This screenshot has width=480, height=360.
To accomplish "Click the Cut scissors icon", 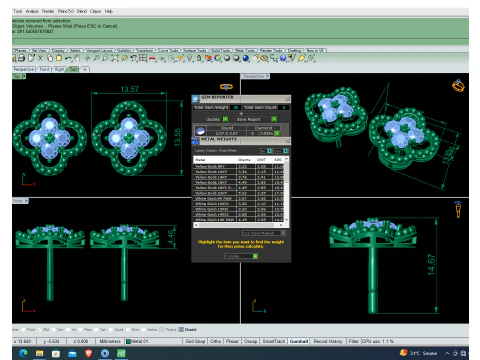I will 40,58.
